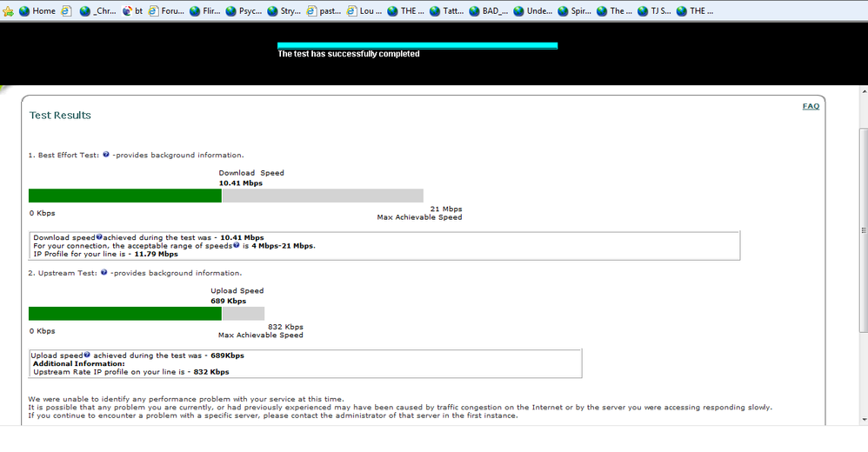Click the green download speed bar
This screenshot has height=452, width=868.
tap(125, 196)
